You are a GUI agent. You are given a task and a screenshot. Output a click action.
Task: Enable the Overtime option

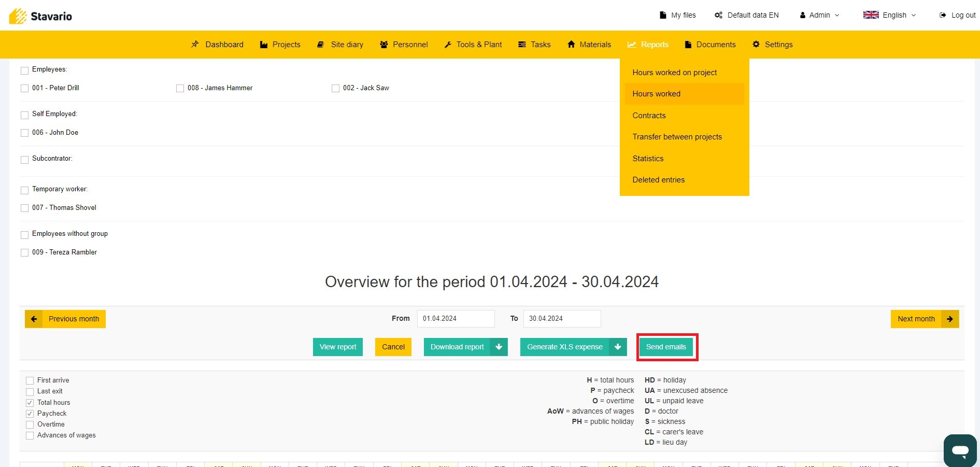click(x=30, y=424)
